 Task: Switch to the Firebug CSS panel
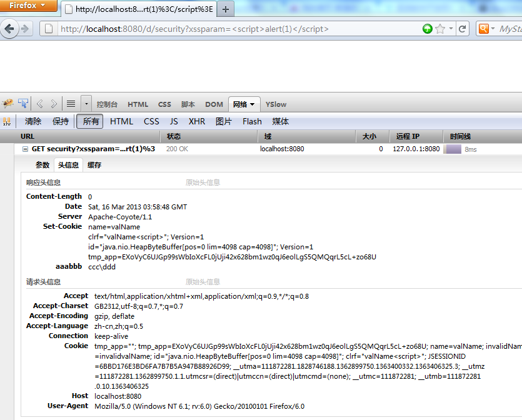click(164, 104)
